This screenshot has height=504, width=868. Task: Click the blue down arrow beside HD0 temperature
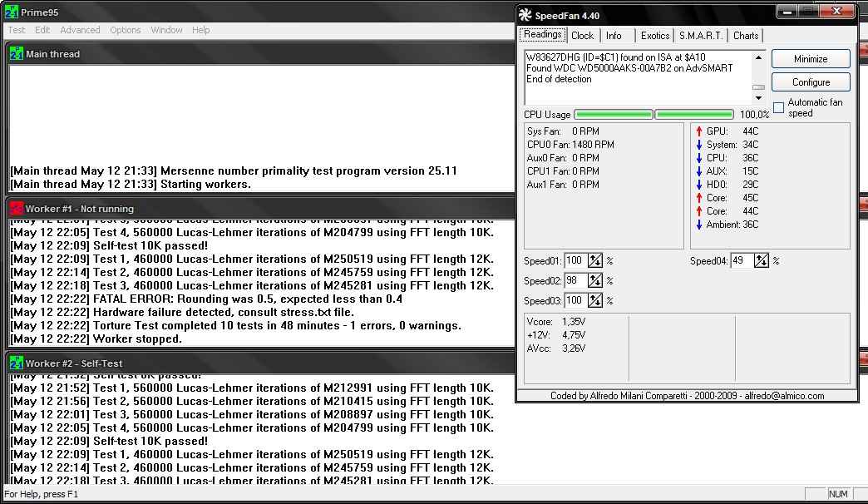coord(698,185)
